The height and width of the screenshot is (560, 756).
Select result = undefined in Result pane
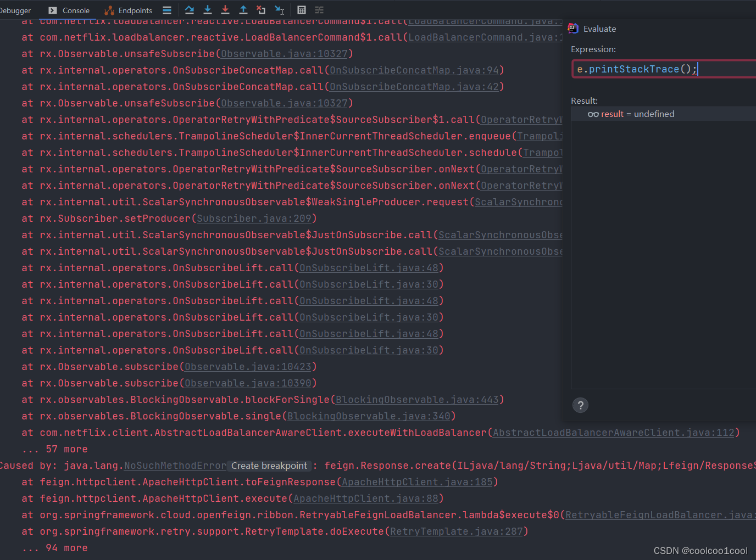tap(636, 114)
